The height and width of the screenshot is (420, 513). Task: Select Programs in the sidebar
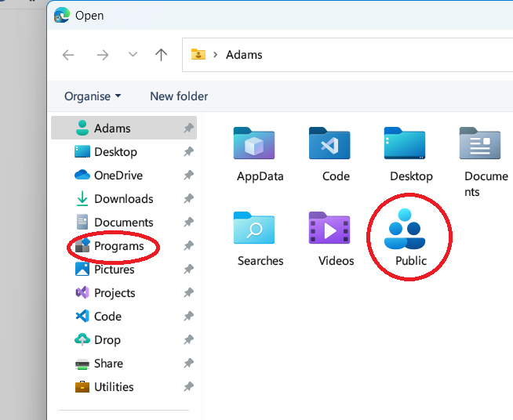pos(118,246)
